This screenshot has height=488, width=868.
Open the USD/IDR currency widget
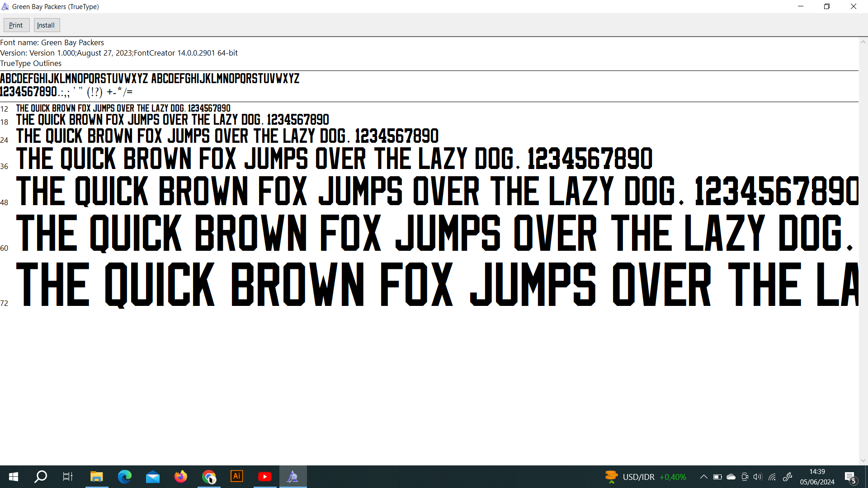tap(646, 477)
